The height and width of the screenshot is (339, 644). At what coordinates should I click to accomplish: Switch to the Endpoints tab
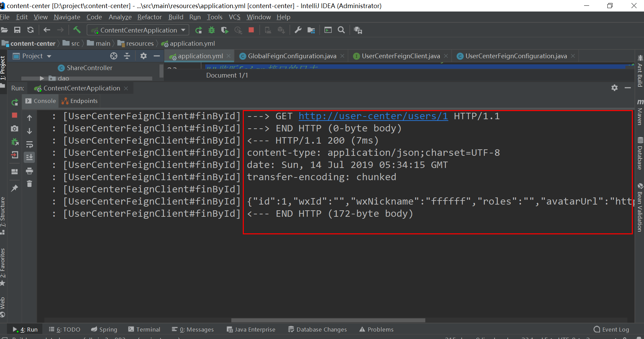tap(80, 101)
